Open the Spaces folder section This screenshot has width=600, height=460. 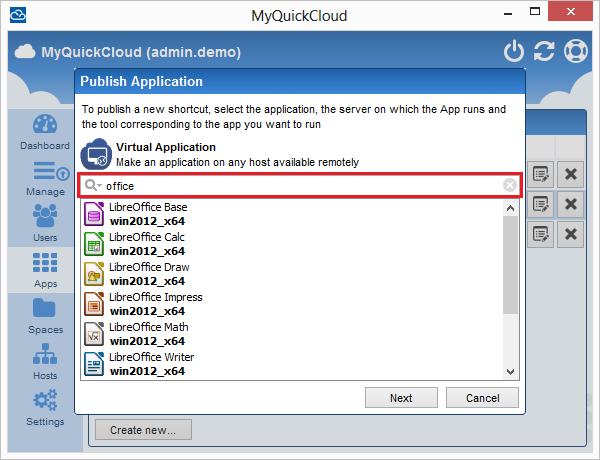point(45,316)
